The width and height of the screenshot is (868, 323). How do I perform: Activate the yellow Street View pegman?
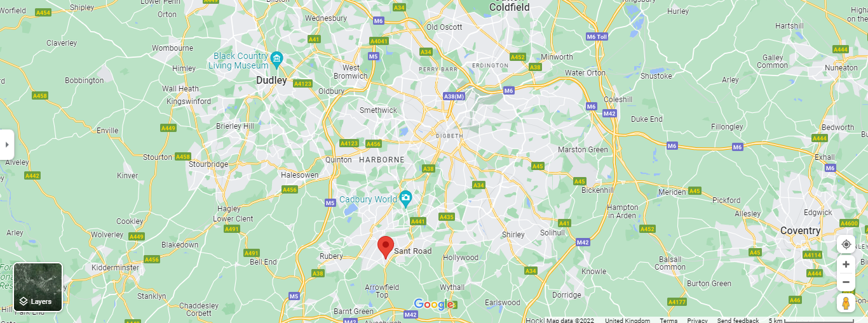[x=846, y=303]
